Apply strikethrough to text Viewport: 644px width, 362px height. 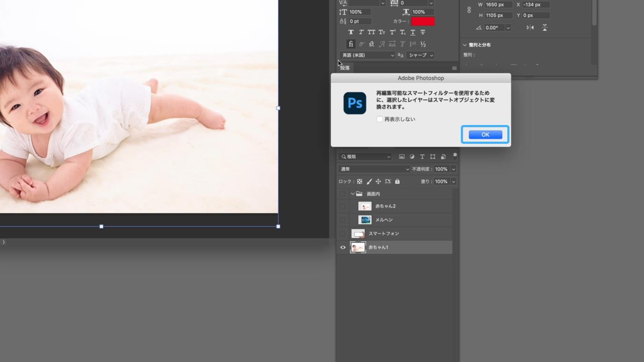tap(423, 32)
